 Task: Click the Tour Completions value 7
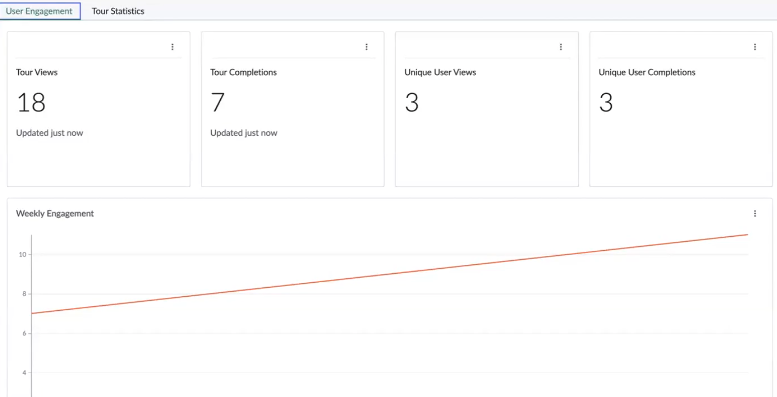pos(218,103)
